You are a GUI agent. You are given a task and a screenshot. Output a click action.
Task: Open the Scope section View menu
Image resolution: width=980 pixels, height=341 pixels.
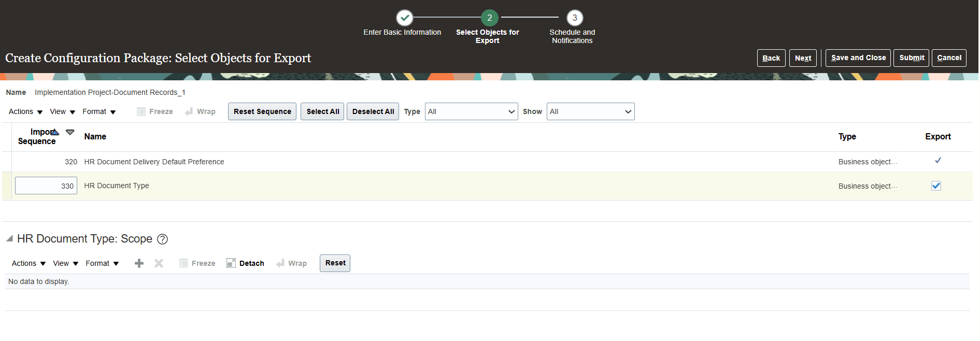coord(65,263)
